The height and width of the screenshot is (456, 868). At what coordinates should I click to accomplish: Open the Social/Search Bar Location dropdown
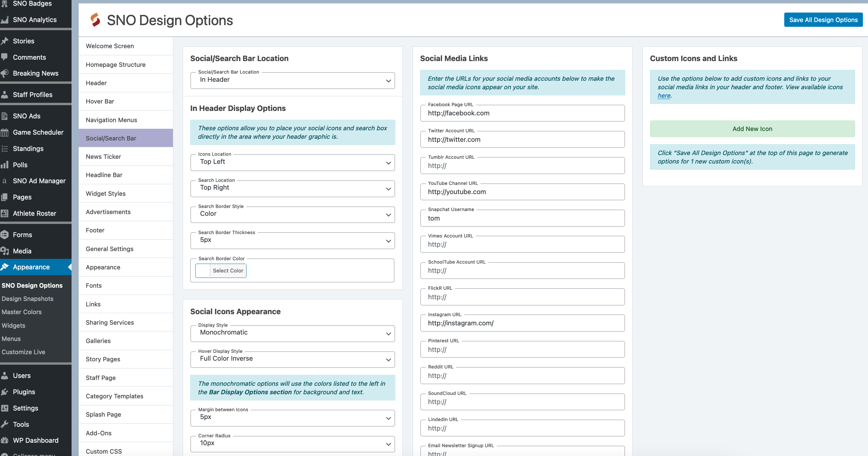coord(293,81)
